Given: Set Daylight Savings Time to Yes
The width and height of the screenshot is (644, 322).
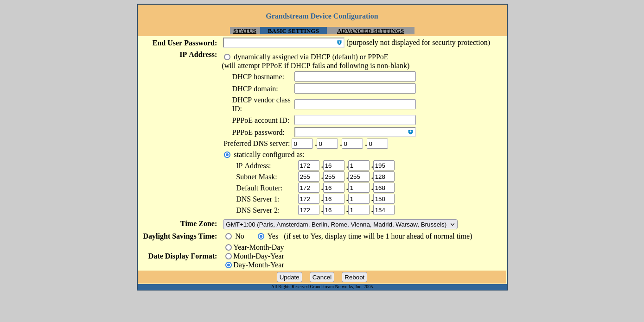Looking at the screenshot, I should click(x=261, y=236).
